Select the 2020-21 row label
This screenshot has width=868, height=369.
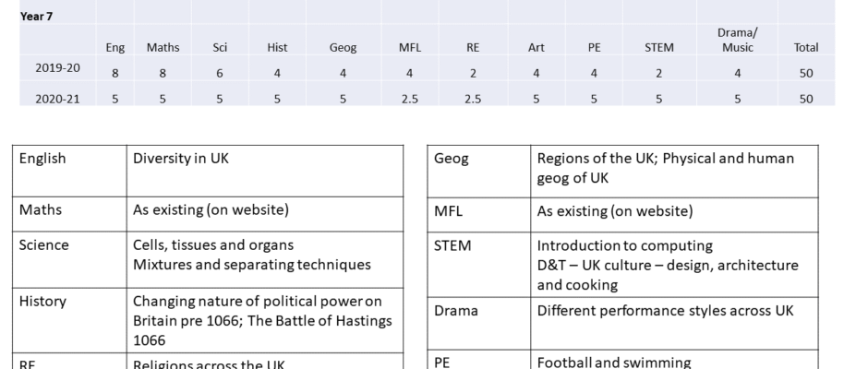coord(57,100)
